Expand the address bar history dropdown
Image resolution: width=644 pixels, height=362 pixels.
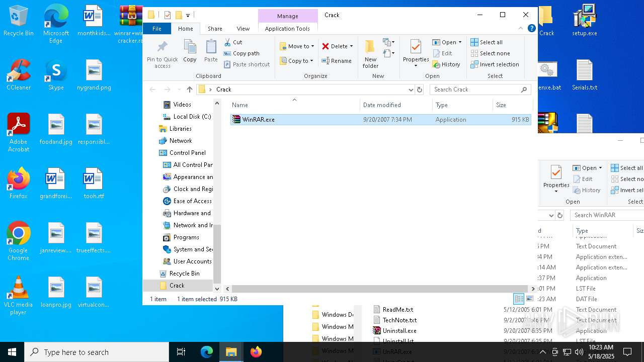point(411,89)
